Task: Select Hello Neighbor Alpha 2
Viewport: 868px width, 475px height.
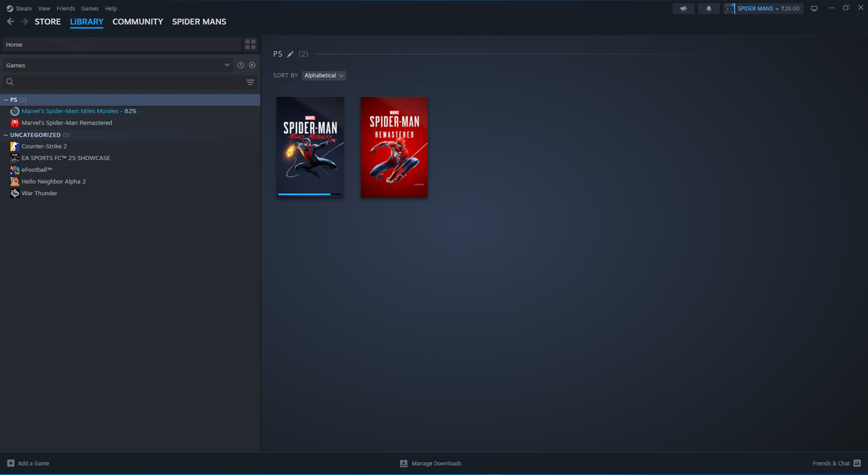Action: 54,182
